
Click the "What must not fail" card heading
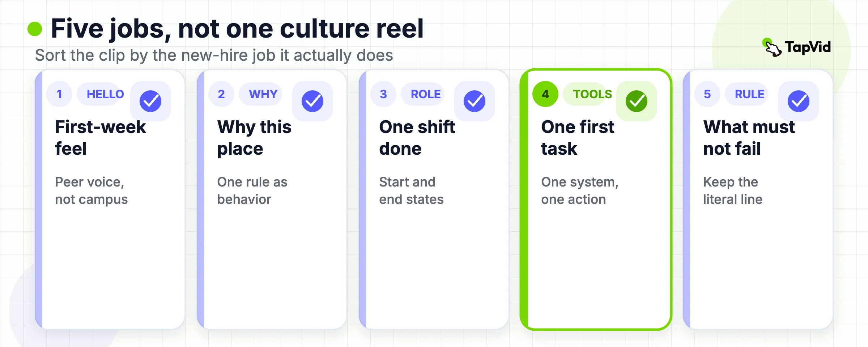[749, 138]
